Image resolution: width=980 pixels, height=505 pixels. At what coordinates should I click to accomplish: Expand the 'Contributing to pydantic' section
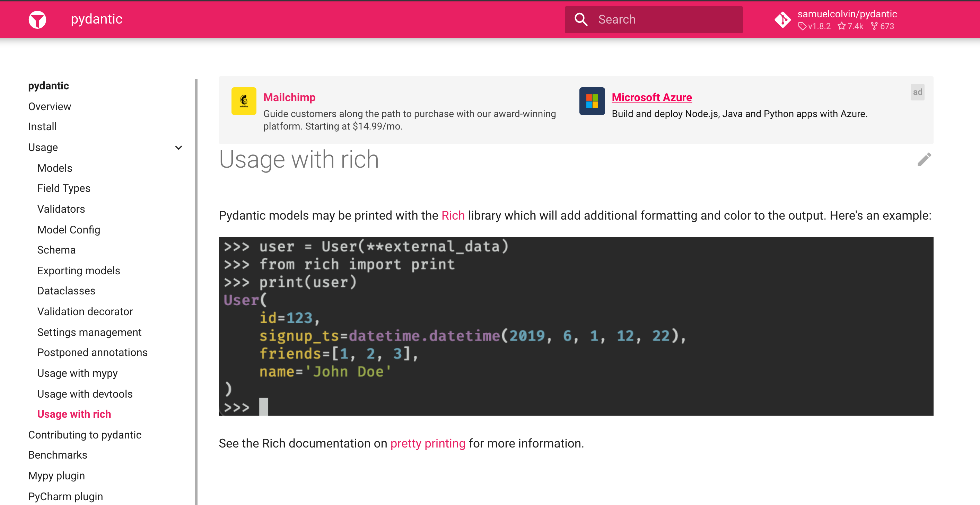point(85,435)
